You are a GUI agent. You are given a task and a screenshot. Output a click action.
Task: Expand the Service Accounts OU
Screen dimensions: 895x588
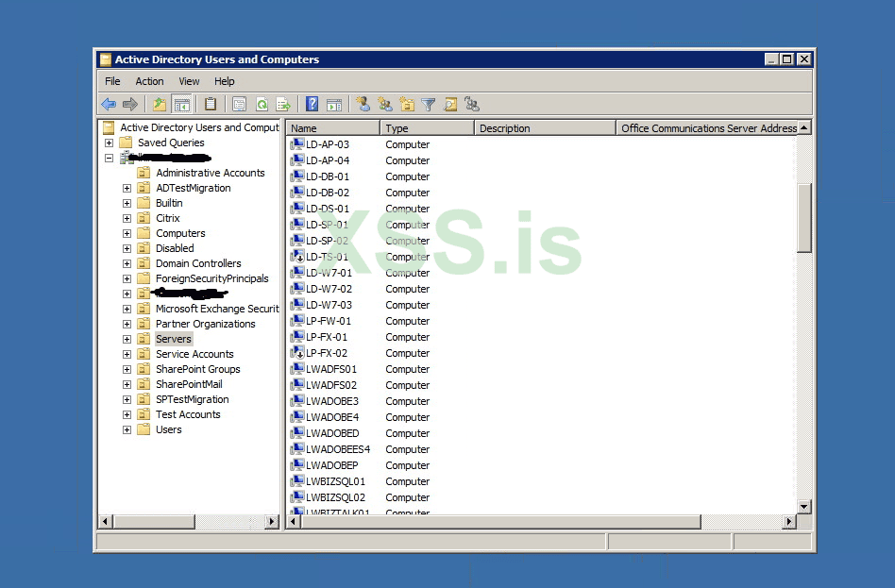(127, 355)
